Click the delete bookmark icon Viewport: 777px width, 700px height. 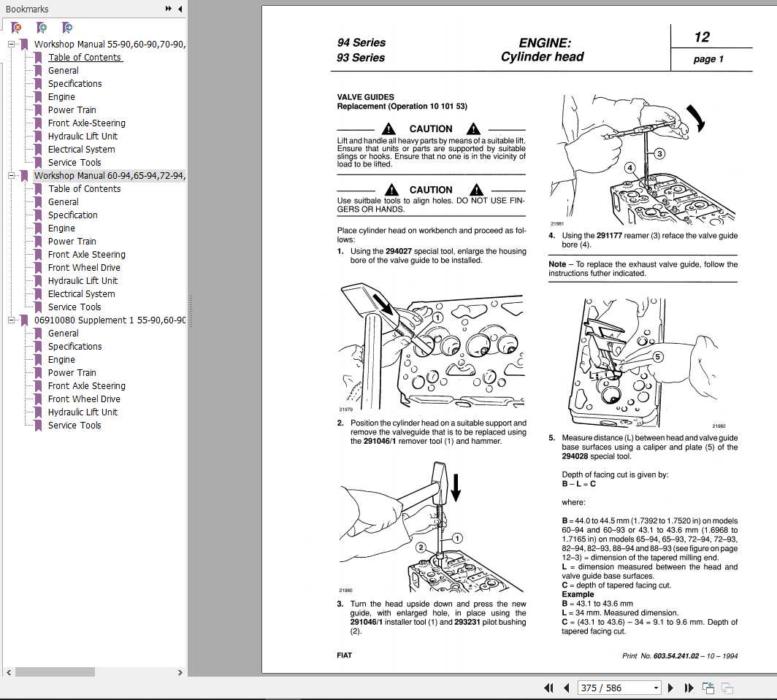(x=16, y=28)
